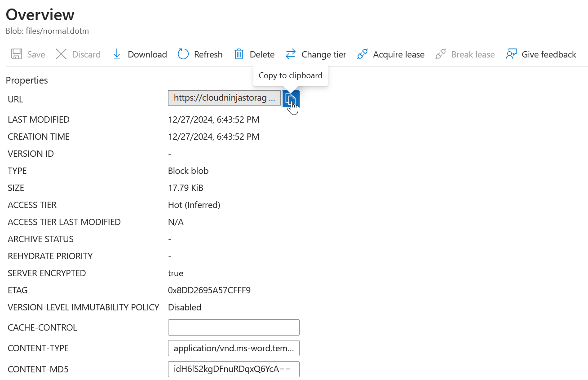Click the Discard button
This screenshot has width=588, height=380.
coord(79,54)
